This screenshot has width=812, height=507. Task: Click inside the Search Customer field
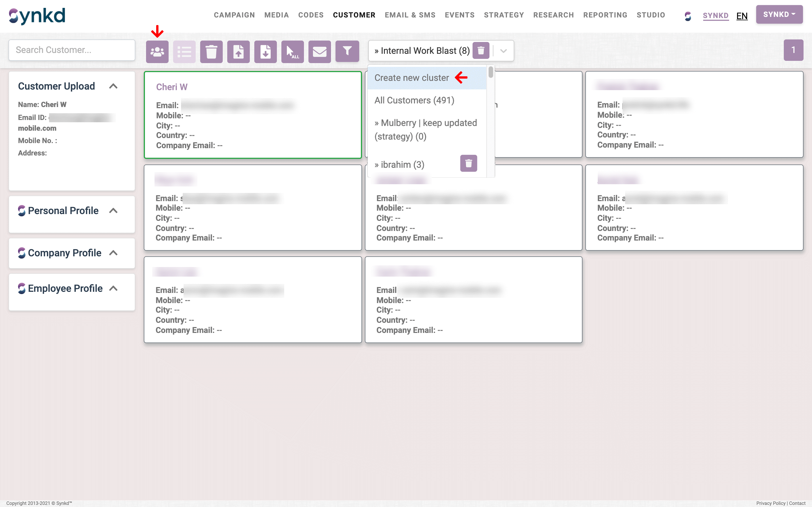(71, 50)
